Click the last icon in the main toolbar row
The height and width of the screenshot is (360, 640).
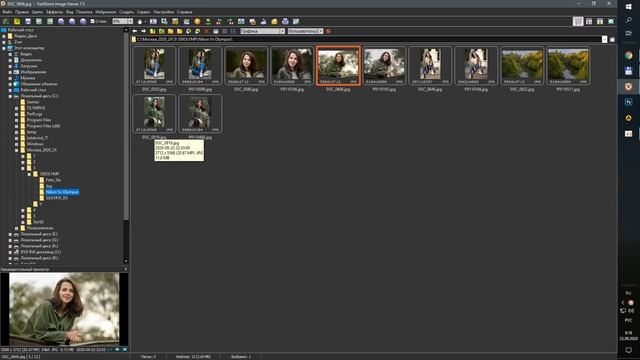pos(296,21)
